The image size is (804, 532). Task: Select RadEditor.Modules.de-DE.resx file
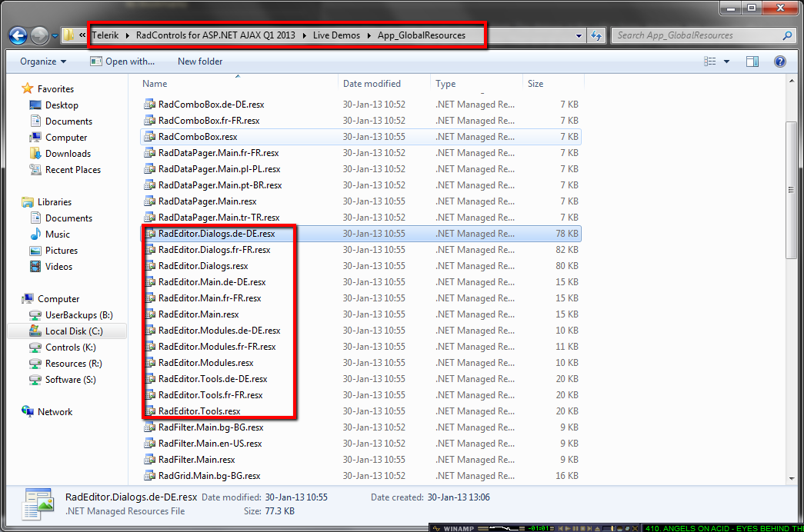pos(361,331)
